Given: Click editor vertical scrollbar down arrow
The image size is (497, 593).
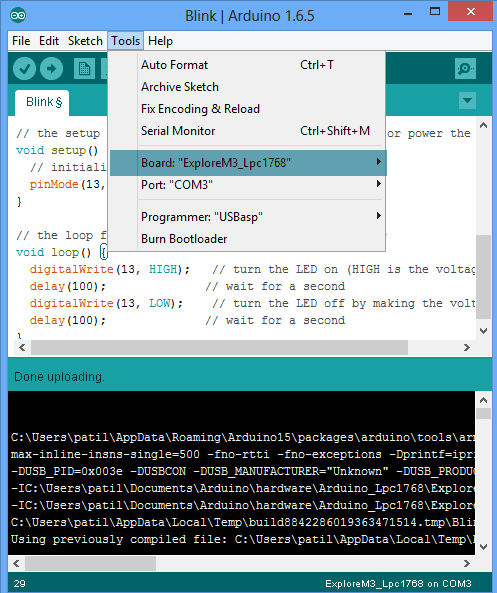Looking at the screenshot, I should [x=483, y=331].
